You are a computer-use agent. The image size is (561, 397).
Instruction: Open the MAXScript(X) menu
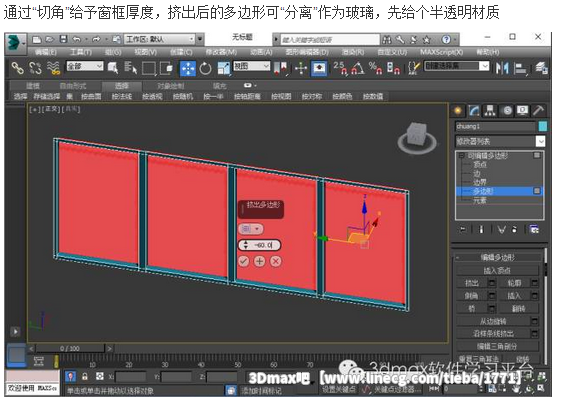442,52
